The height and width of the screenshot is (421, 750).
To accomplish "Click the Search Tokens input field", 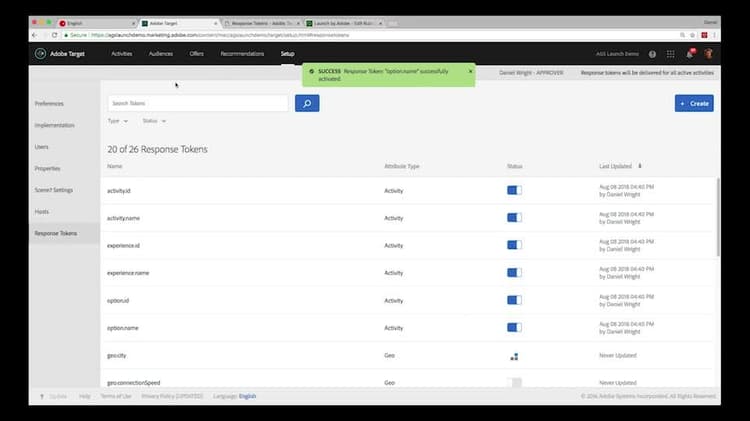I will (x=198, y=103).
